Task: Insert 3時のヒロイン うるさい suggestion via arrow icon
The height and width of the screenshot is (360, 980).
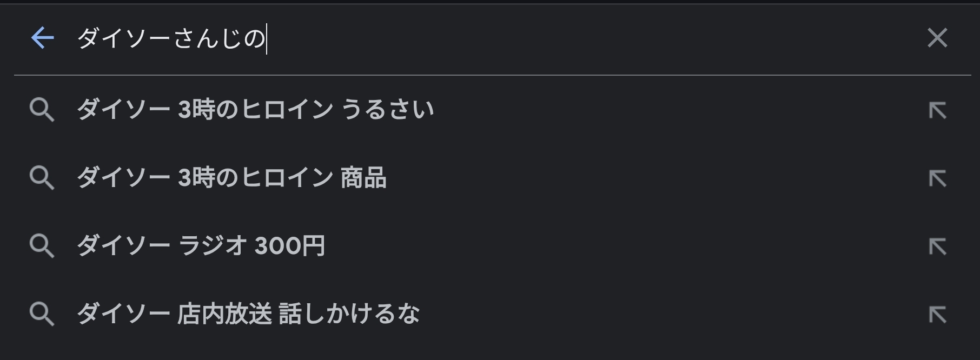Action: 937,110
